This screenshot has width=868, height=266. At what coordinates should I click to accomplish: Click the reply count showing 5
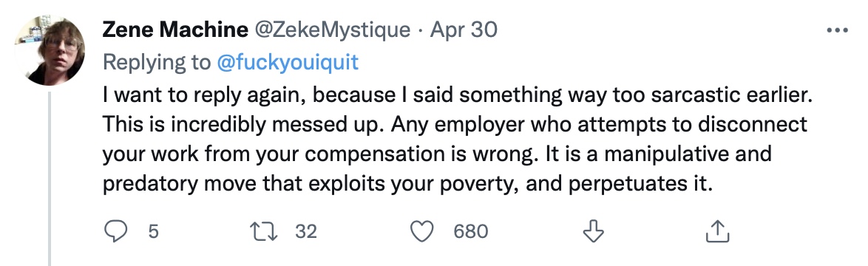[153, 231]
